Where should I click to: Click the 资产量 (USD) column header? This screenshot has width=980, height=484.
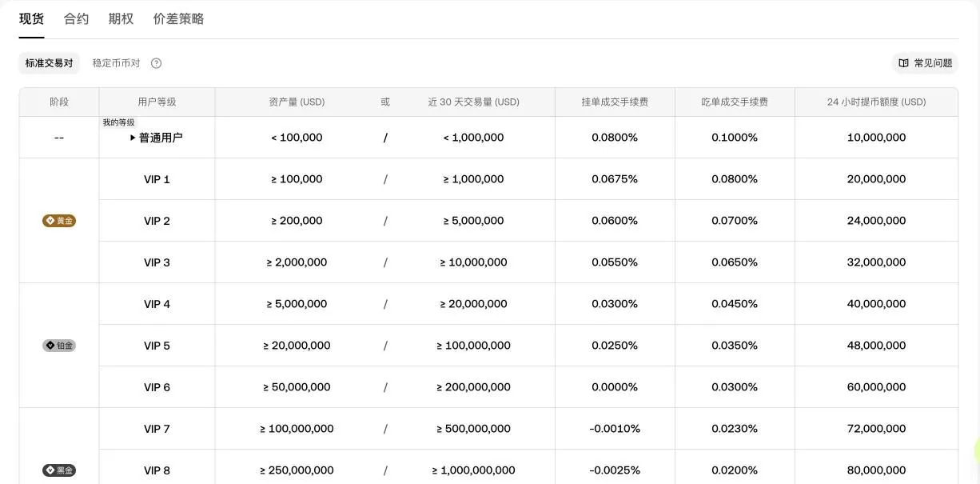(x=297, y=102)
